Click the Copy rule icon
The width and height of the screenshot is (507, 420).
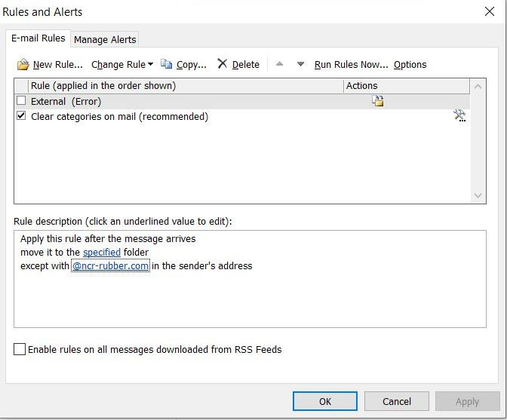coord(167,65)
